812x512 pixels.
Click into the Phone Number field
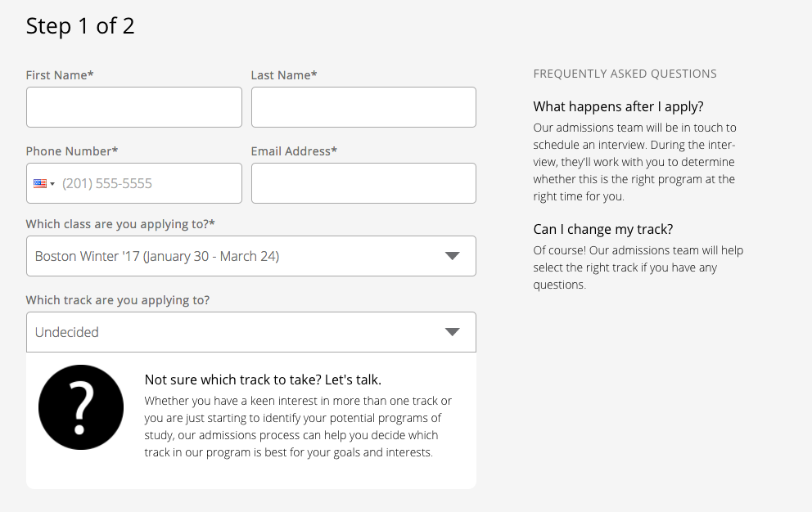[134, 183]
